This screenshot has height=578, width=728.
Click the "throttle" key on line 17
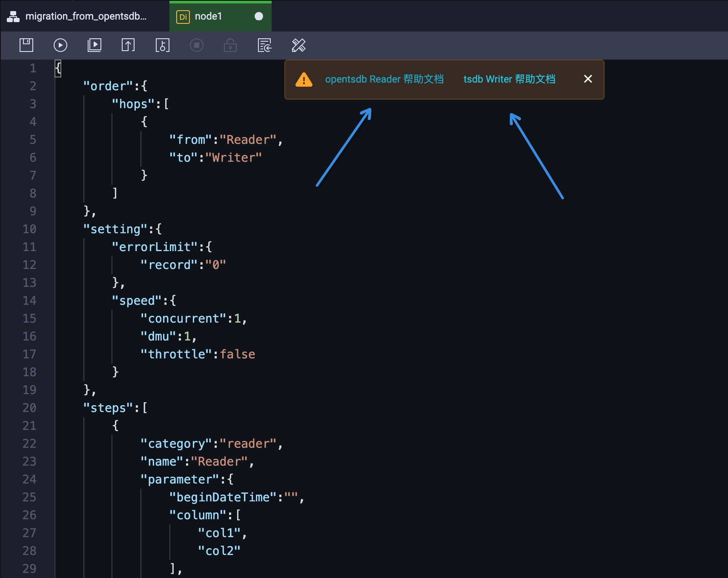pyautogui.click(x=176, y=354)
